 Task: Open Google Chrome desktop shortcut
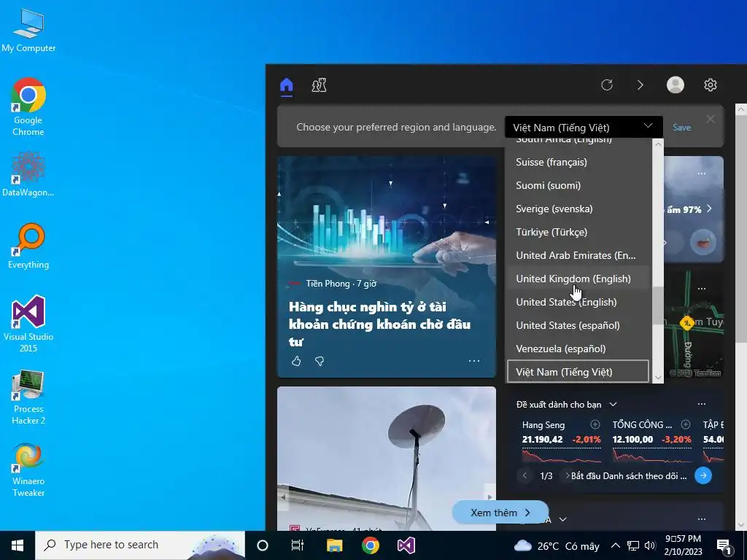click(x=28, y=107)
